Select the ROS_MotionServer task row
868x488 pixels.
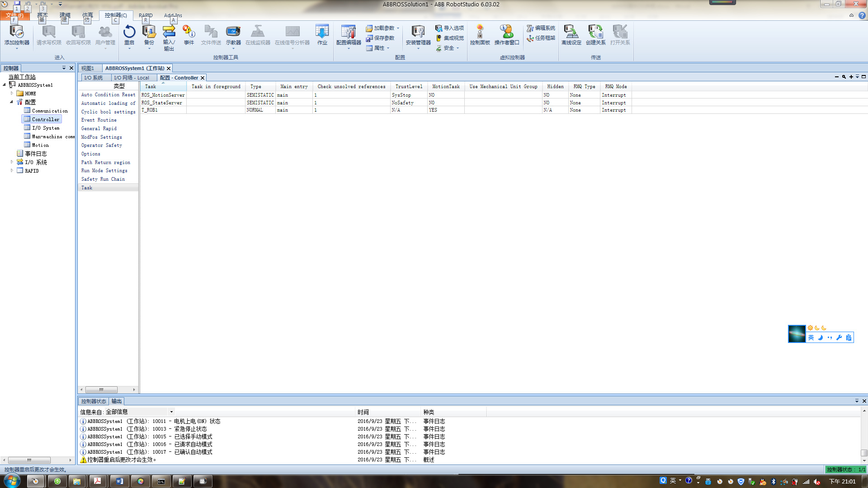pos(386,95)
